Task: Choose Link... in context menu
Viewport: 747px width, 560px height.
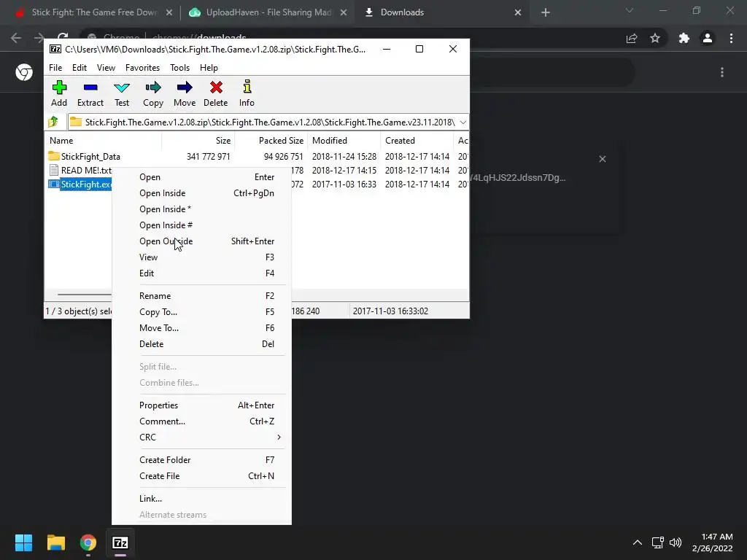Action: [201, 499]
